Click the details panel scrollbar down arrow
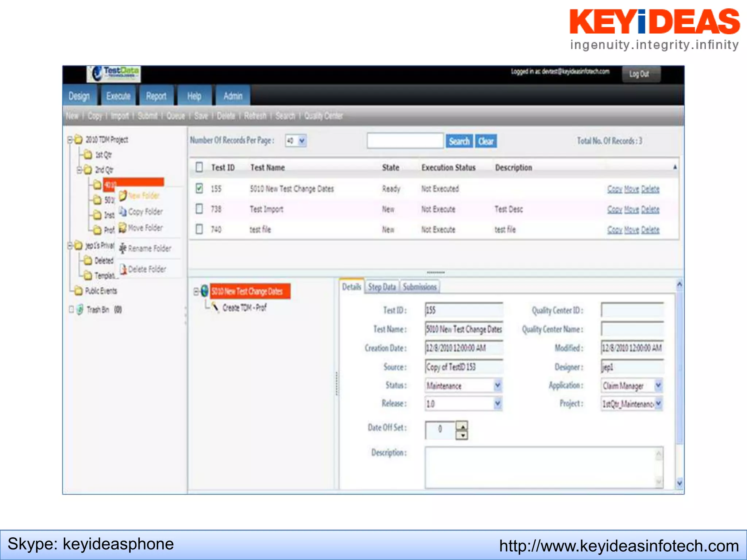The width and height of the screenshot is (747, 560). pos(680,483)
